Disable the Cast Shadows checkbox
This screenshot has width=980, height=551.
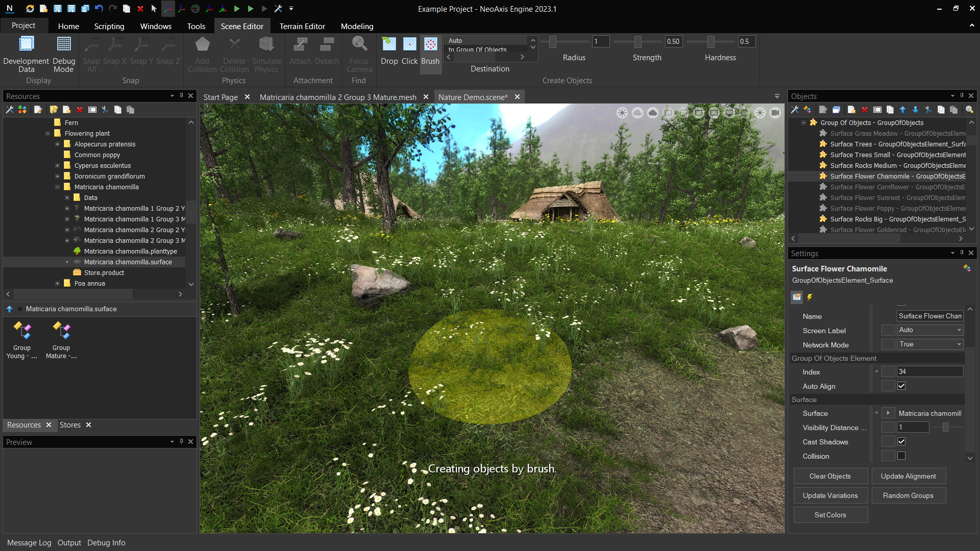901,441
